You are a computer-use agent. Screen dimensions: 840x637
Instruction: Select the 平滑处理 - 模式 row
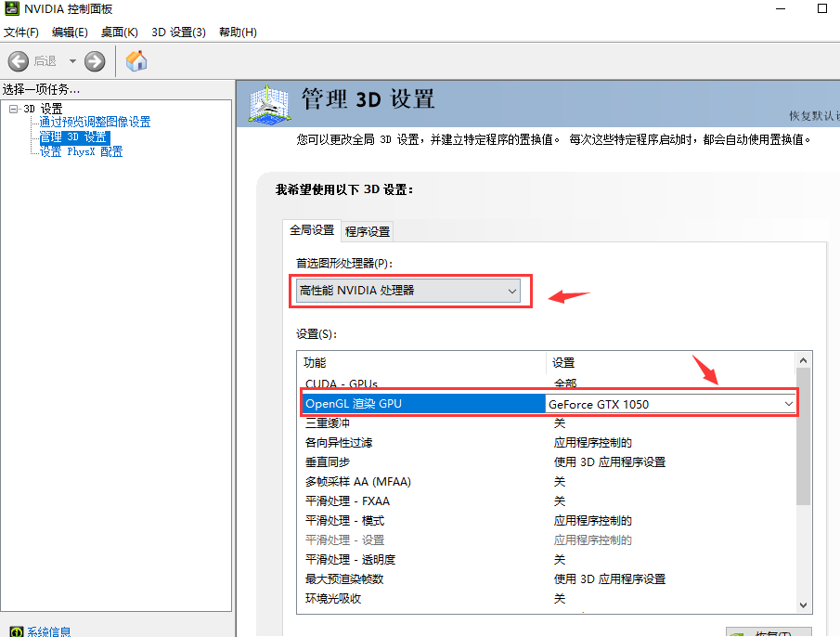pyautogui.click(x=547, y=520)
